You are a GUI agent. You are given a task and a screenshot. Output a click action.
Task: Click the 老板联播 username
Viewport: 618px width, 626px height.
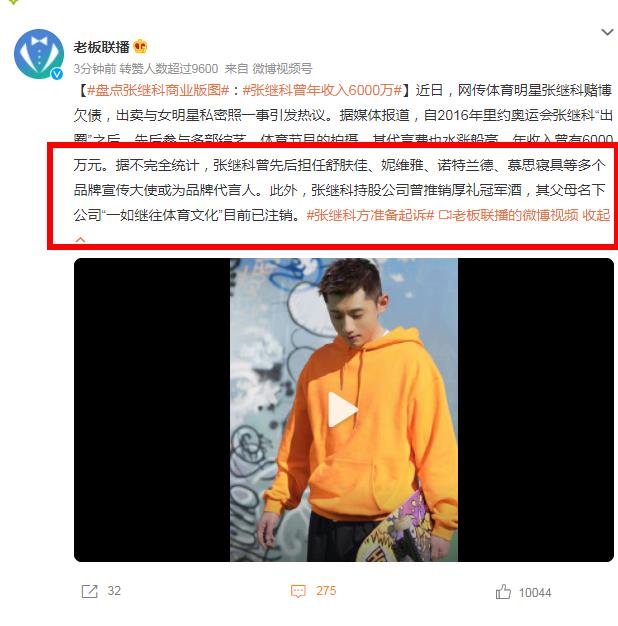tap(101, 47)
